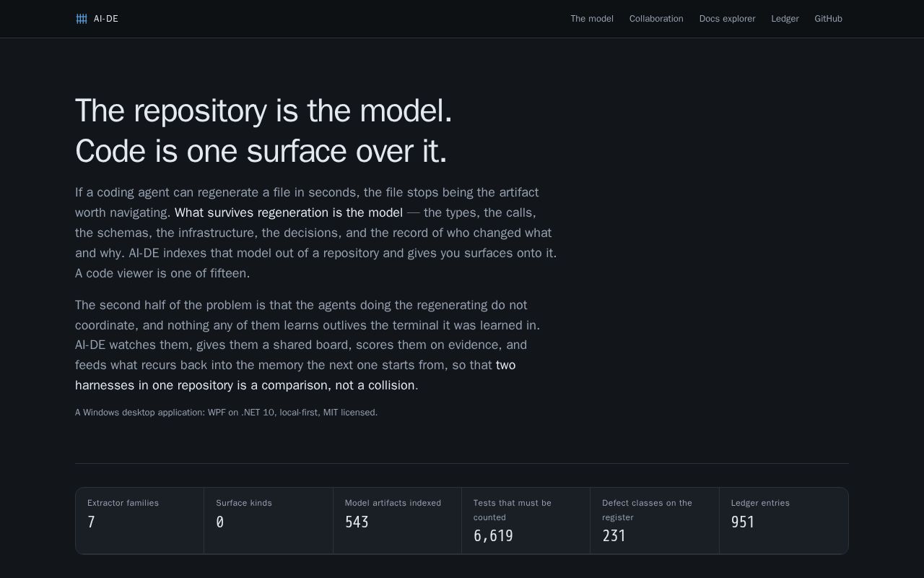Go to Docs explorer
Viewport: 924px width, 578px height.
coord(727,19)
